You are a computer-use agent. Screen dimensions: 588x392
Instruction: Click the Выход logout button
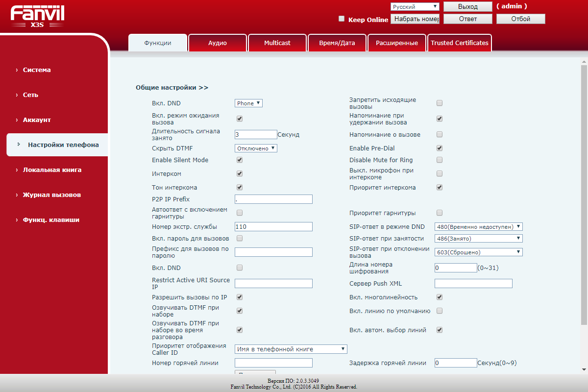click(467, 7)
